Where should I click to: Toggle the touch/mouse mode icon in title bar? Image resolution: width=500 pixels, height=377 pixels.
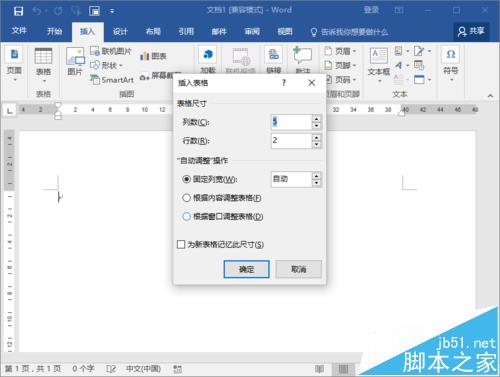point(94,11)
